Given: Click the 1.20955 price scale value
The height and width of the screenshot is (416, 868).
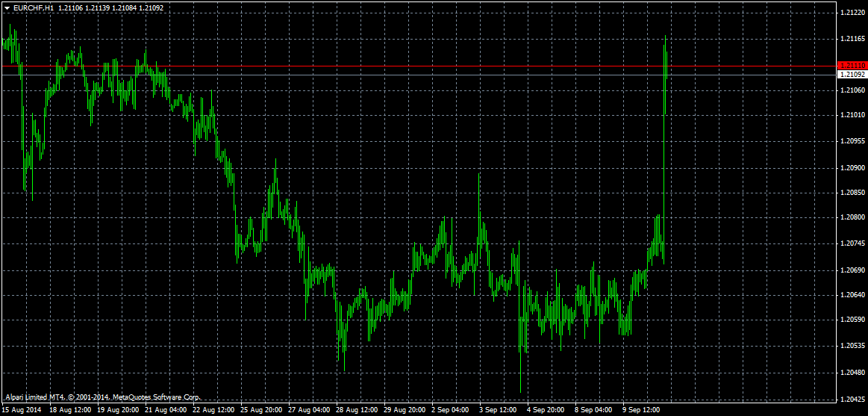Looking at the screenshot, I should tap(853, 141).
